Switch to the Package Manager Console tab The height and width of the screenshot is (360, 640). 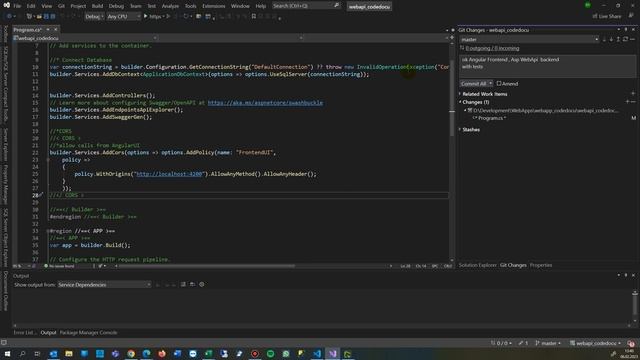(88, 333)
